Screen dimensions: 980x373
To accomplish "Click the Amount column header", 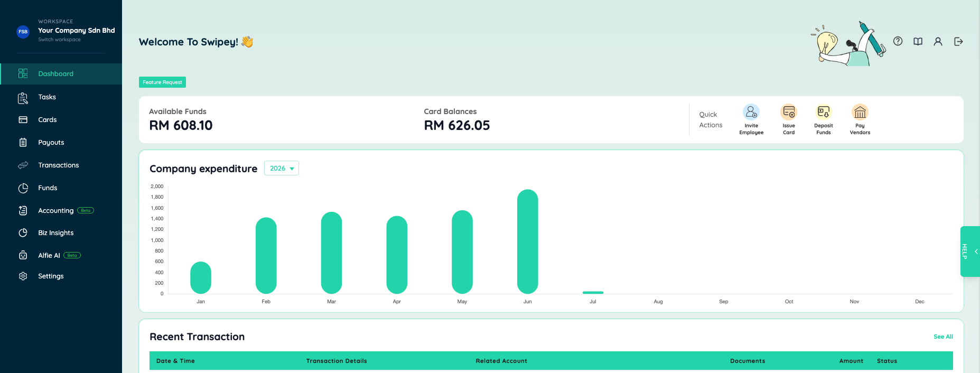I will 851,361.
